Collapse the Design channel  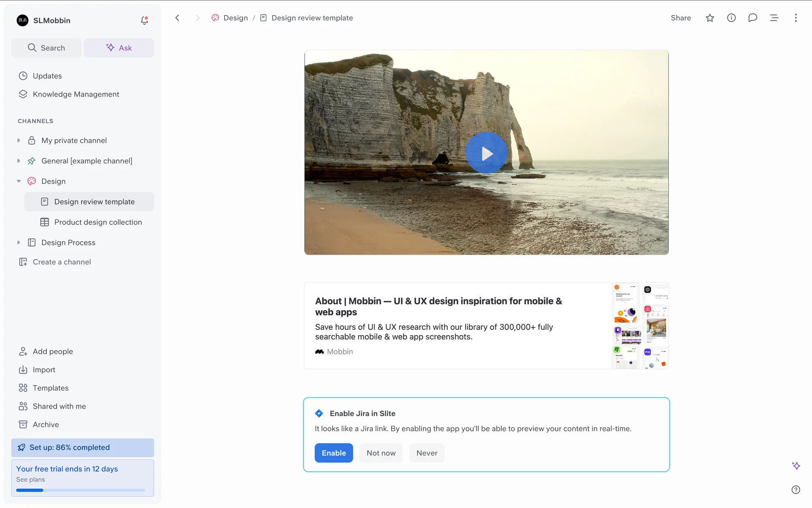point(19,181)
